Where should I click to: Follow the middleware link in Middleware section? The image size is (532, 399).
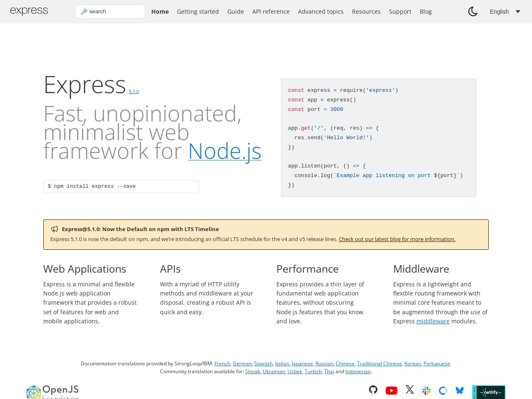(433, 321)
